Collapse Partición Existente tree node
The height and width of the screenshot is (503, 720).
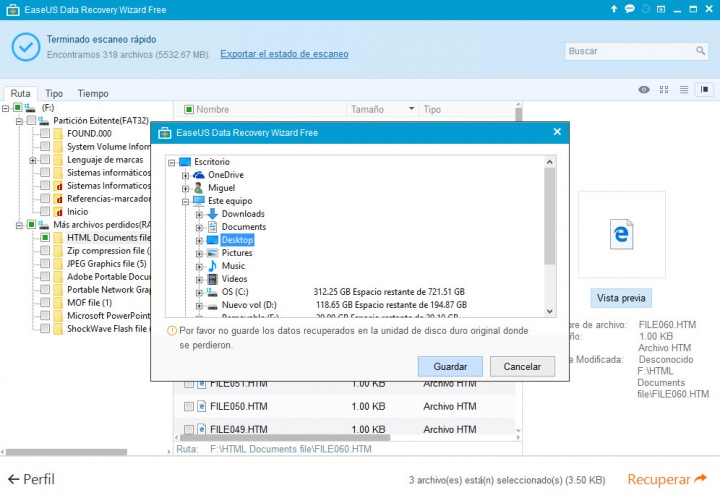(x=19, y=121)
